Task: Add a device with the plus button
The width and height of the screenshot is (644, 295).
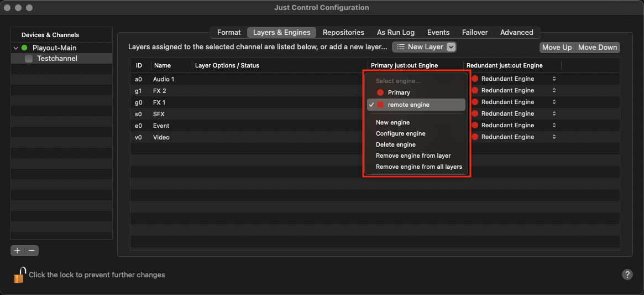Action: (x=17, y=250)
